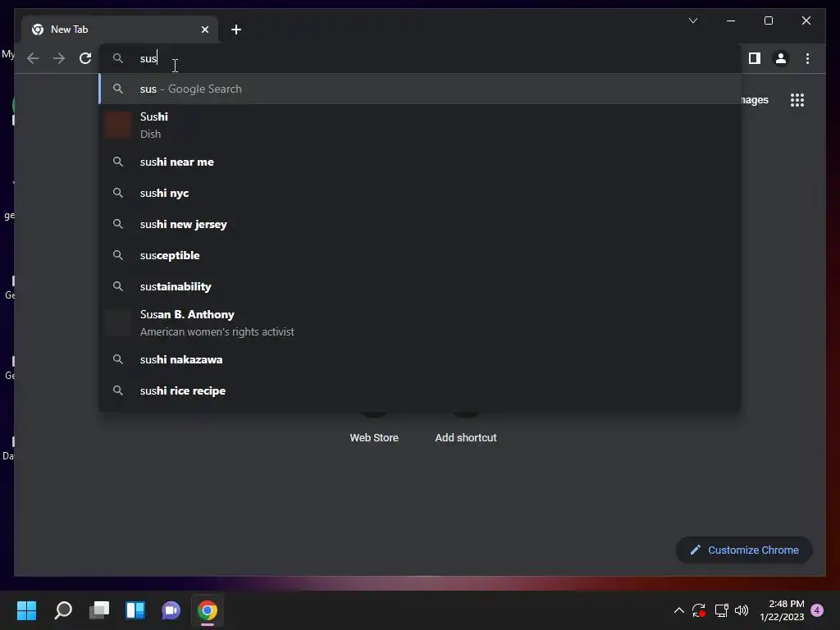Screen dimensions: 840x630
Task: Click search icon beside 'susceptible'
Action: click(x=118, y=255)
